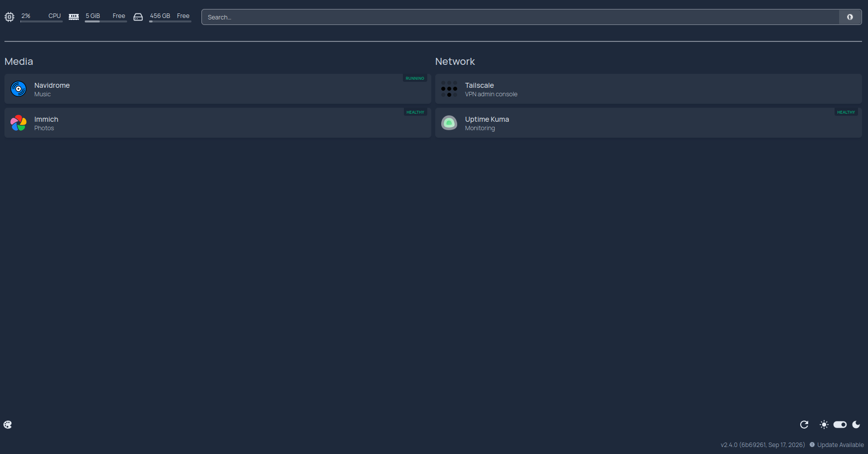Viewport: 868px width, 454px height.
Task: Click the "Music" description text
Action: pos(42,94)
